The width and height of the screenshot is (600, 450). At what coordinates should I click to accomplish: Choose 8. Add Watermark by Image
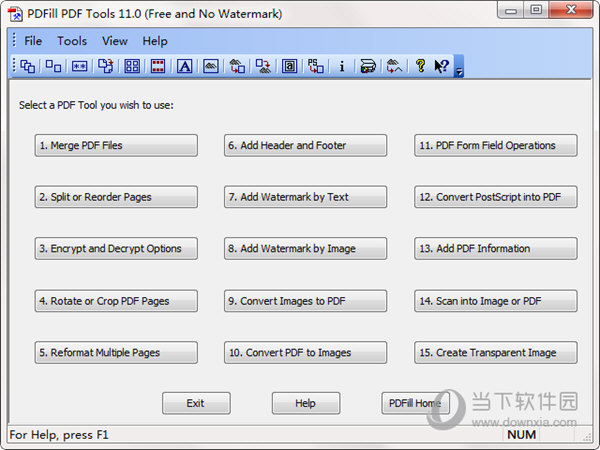pyautogui.click(x=305, y=249)
